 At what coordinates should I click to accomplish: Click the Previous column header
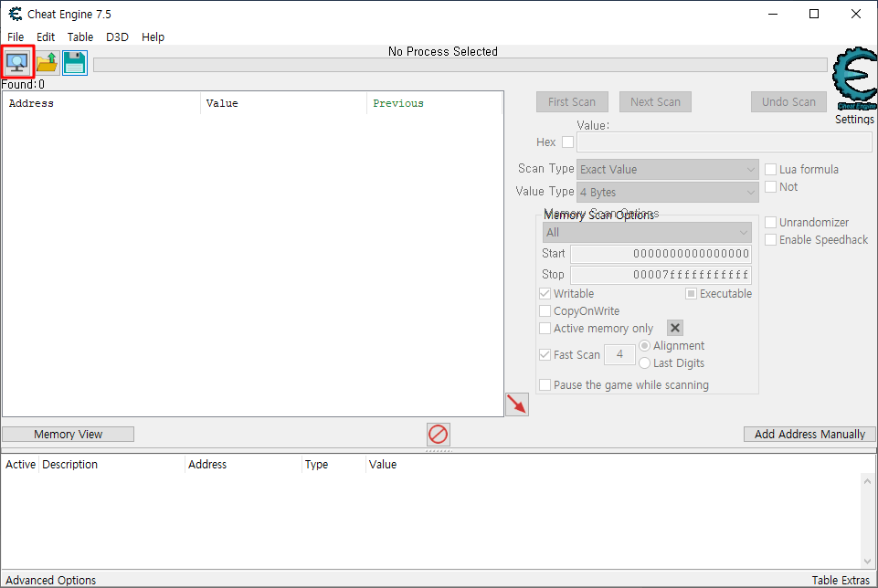coord(435,103)
